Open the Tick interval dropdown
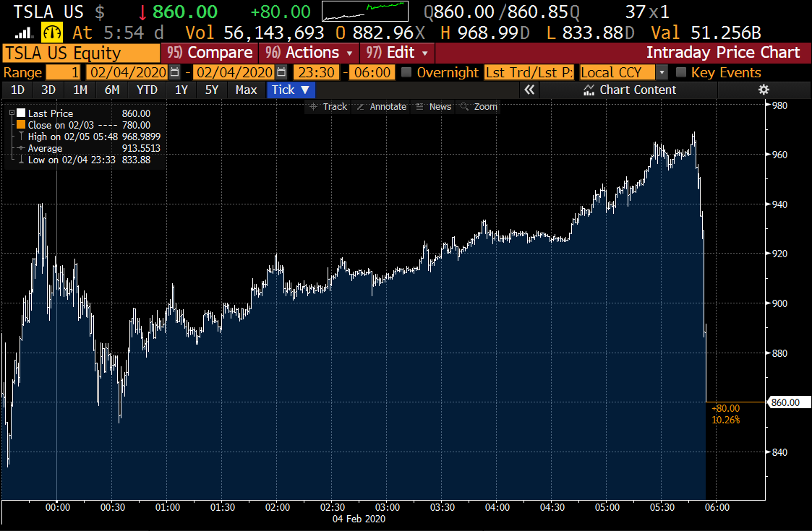 pyautogui.click(x=291, y=90)
